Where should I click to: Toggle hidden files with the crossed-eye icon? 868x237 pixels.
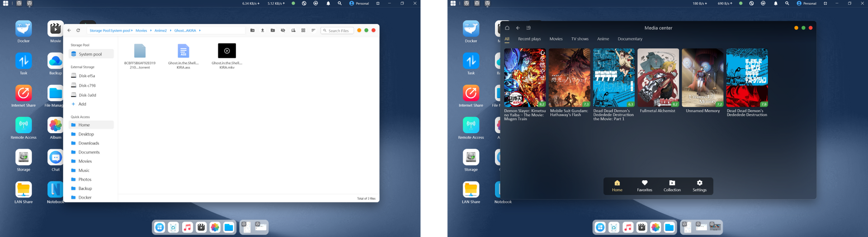[x=283, y=30]
